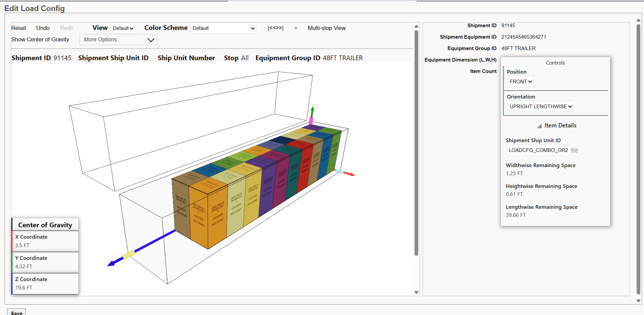The image size is (644, 315).
Task: Toggle Show Center of Gravity
Action: (40, 40)
